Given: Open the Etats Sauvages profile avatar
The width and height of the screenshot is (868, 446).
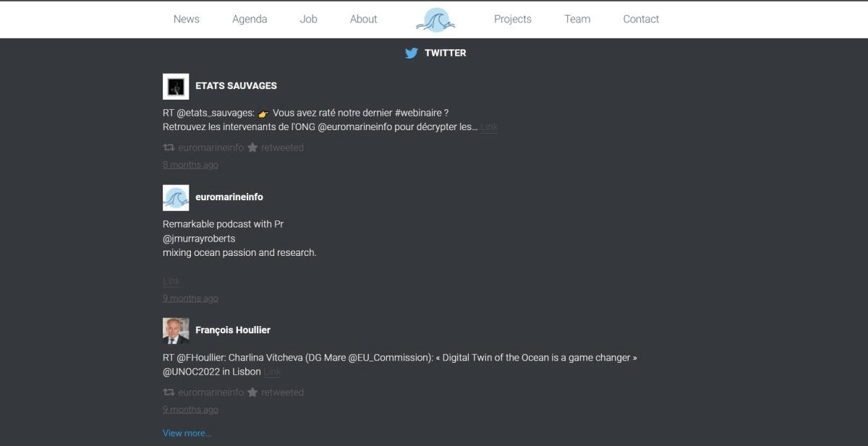Looking at the screenshot, I should [176, 87].
